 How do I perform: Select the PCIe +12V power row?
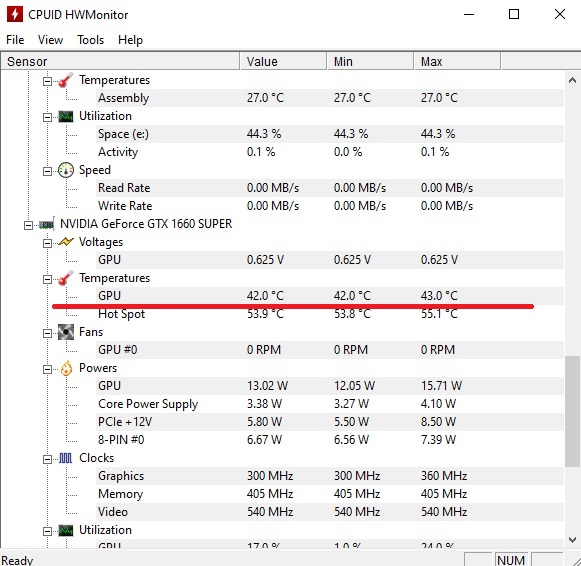click(330, 422)
